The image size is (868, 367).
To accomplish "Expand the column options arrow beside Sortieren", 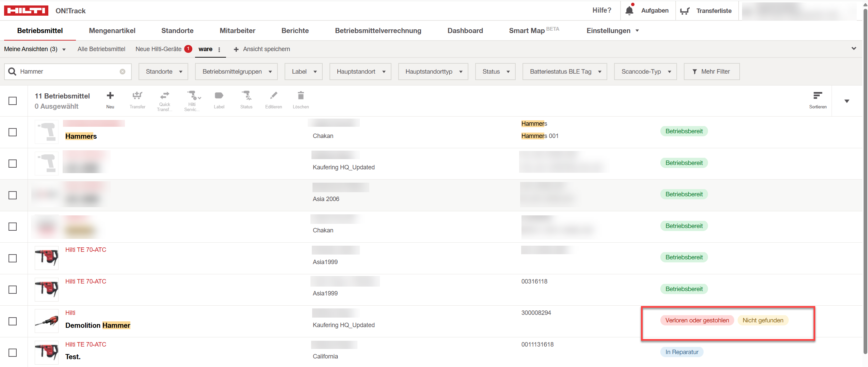I will (847, 101).
